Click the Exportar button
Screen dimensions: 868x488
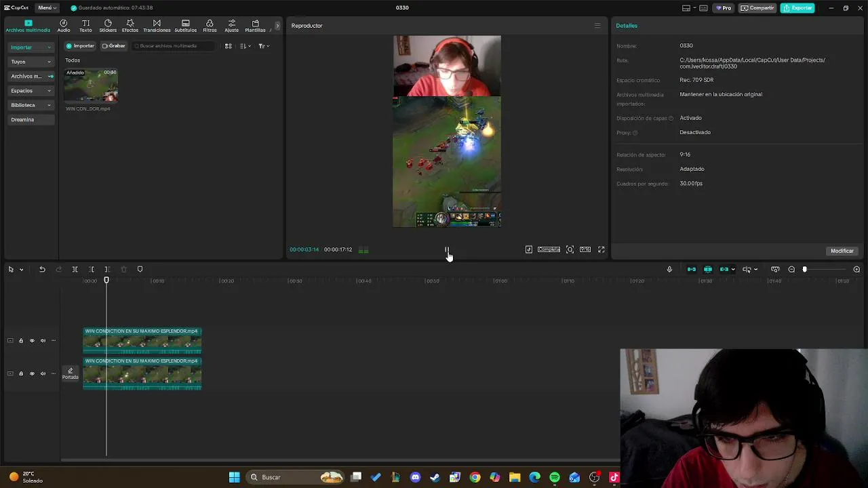797,8
